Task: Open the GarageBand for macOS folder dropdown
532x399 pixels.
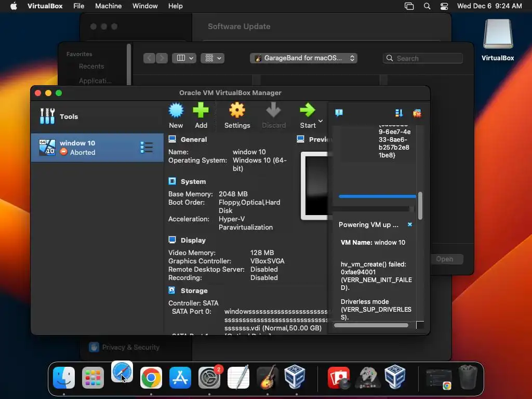Action: pos(303,58)
